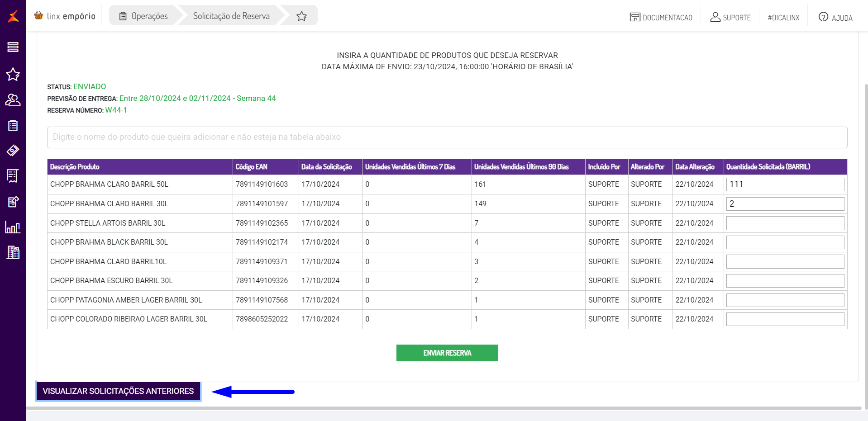This screenshot has width=868, height=421.
Task: Click the DOCUMENTACAO icon
Action: [635, 17]
